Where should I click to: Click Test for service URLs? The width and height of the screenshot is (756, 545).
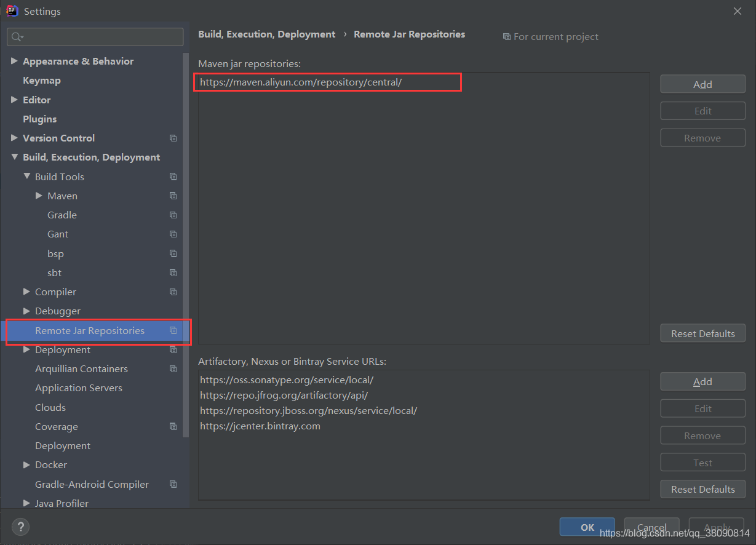click(702, 463)
